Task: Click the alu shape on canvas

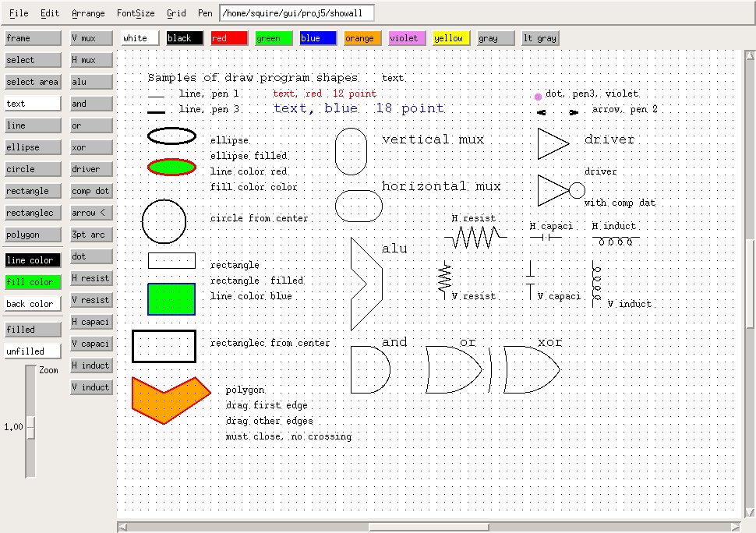Action: tap(366, 284)
